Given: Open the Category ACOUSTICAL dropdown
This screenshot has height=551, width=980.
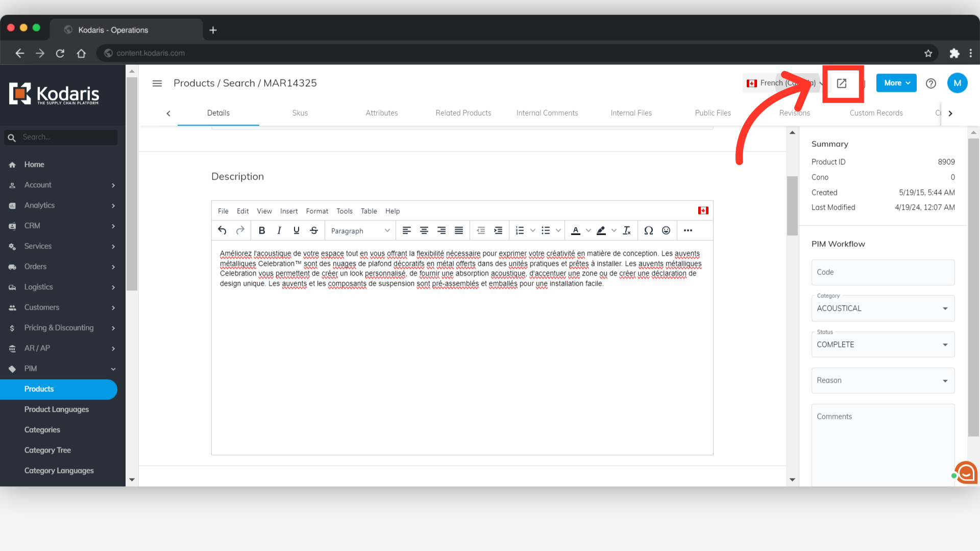Looking at the screenshot, I should (x=883, y=309).
